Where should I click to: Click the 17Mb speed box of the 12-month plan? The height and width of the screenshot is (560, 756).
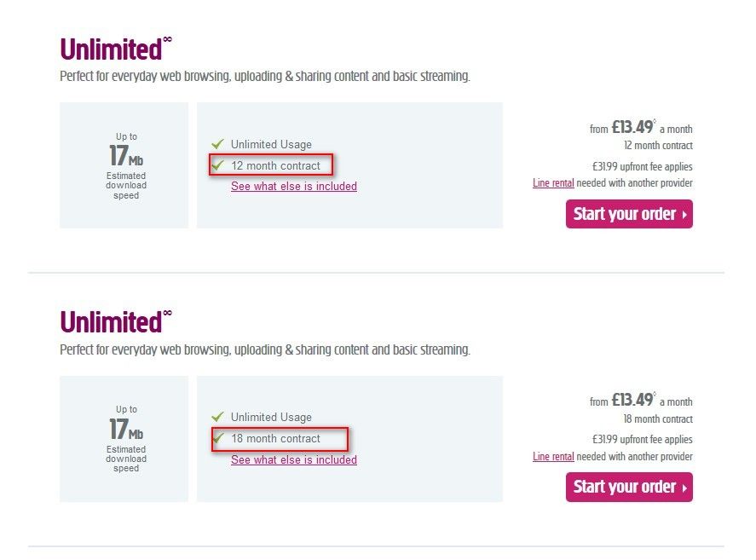tap(124, 165)
